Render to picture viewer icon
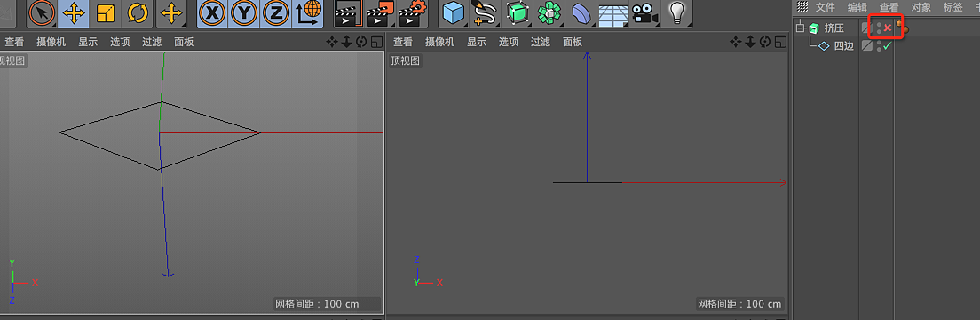 click(x=379, y=13)
